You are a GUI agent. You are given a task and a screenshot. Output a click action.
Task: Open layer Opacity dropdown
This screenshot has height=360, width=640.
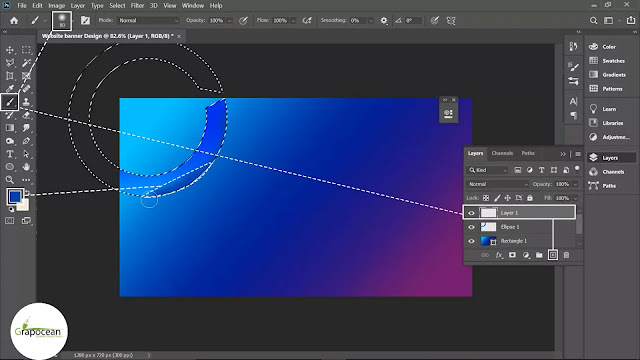pos(576,184)
